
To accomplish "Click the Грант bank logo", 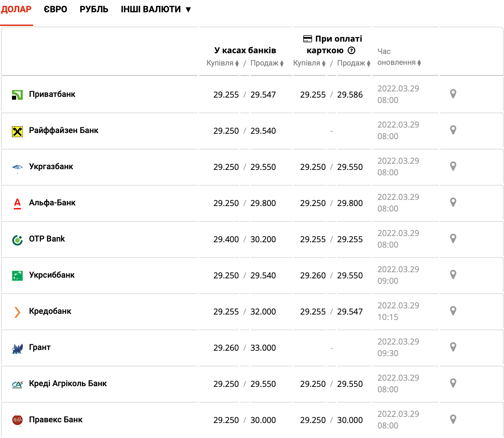I will [17, 348].
